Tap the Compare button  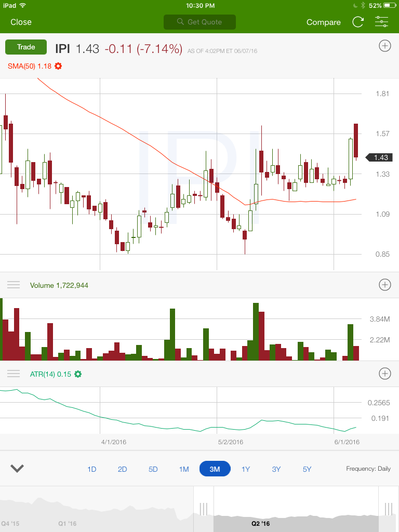[324, 22]
